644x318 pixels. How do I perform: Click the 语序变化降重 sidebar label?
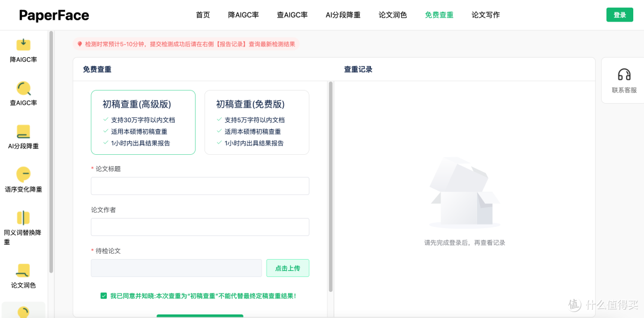(23, 189)
